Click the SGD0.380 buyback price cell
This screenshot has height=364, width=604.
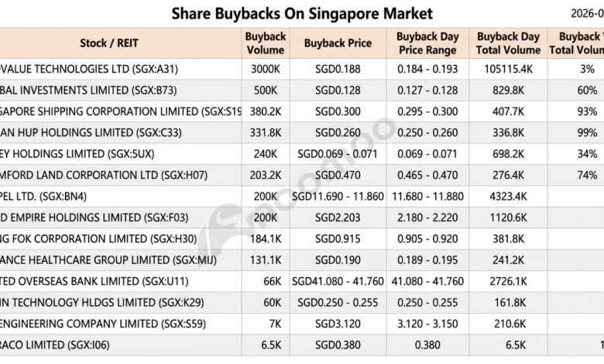(338, 345)
